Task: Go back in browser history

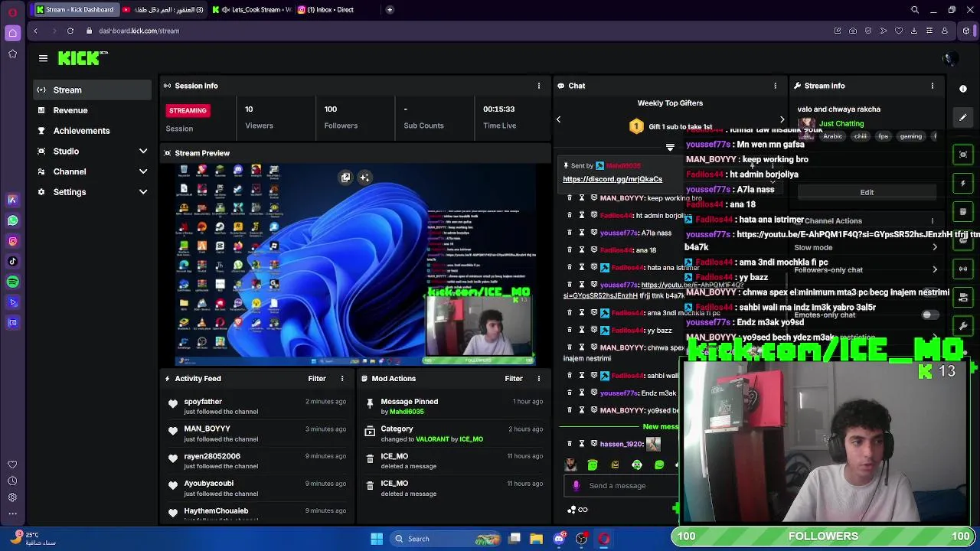Action: [35, 31]
